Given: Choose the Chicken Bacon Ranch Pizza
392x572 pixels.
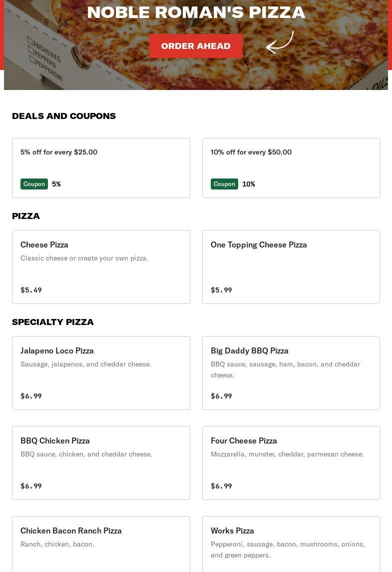Looking at the screenshot, I should point(101,545).
